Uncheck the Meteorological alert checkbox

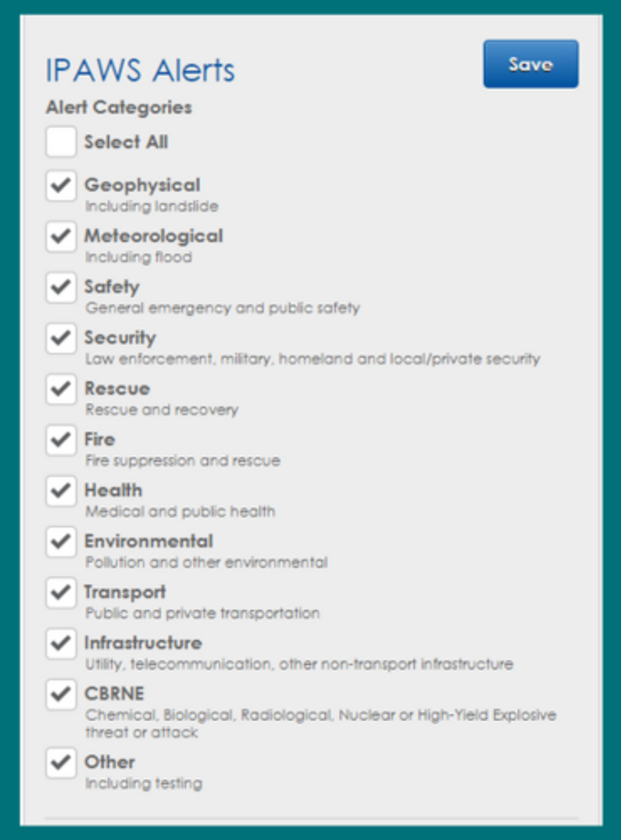61,237
